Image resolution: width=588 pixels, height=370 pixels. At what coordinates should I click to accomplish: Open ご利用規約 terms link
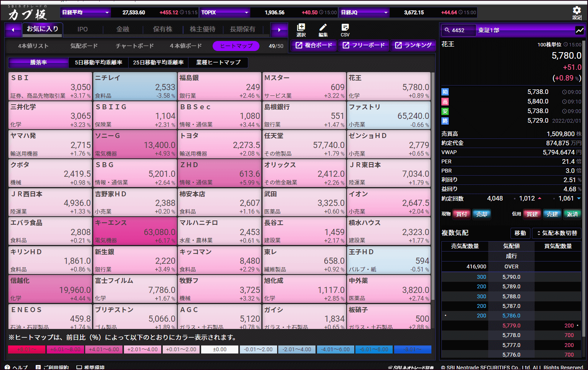click(52, 367)
